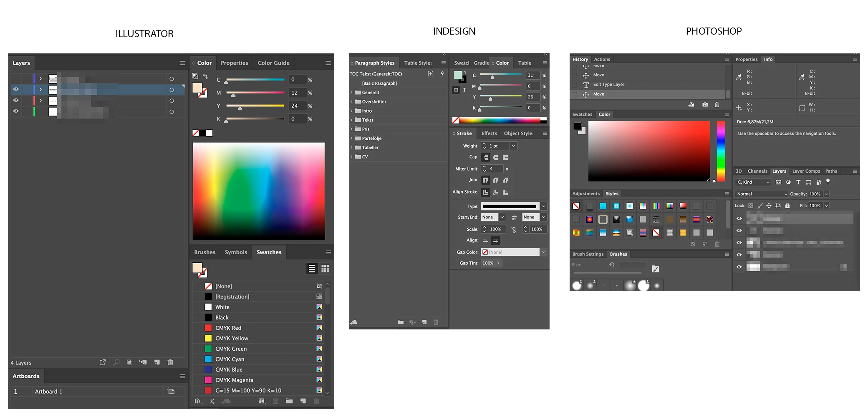Viewport: 868px width, 417px height.
Task: Click swap start and end arrowheads icon
Action: (514, 217)
